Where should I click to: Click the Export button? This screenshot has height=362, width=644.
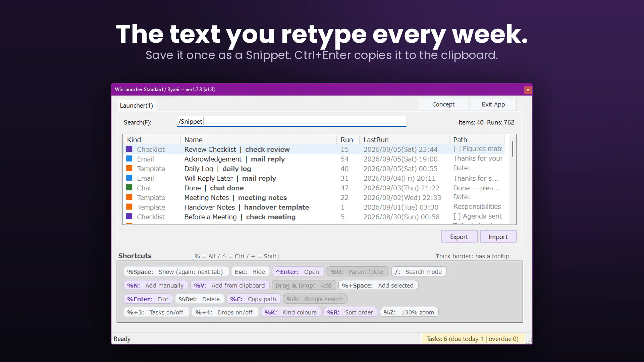point(459,237)
